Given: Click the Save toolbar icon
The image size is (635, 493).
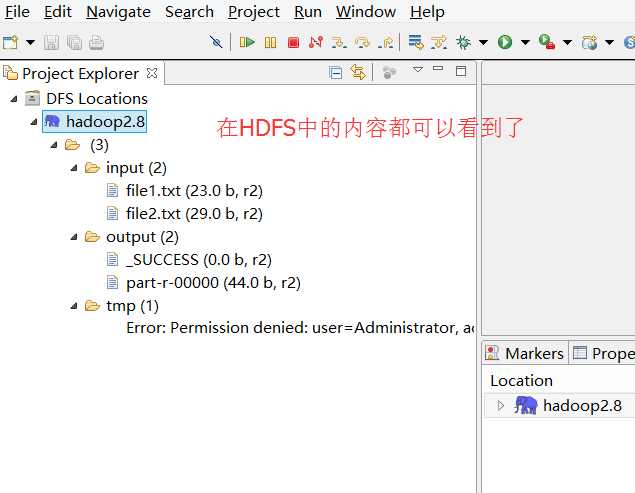Looking at the screenshot, I should point(51,43).
